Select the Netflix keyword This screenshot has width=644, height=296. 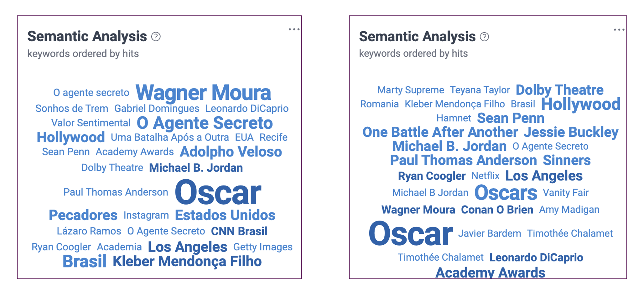coord(486,176)
